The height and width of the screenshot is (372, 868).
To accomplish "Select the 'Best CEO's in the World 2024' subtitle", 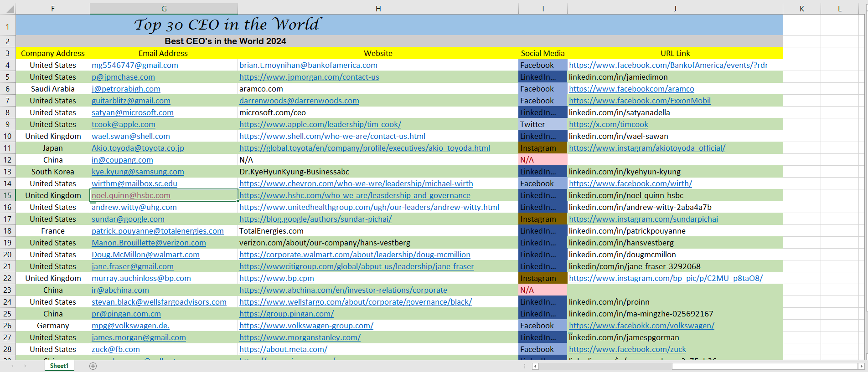I will click(225, 41).
